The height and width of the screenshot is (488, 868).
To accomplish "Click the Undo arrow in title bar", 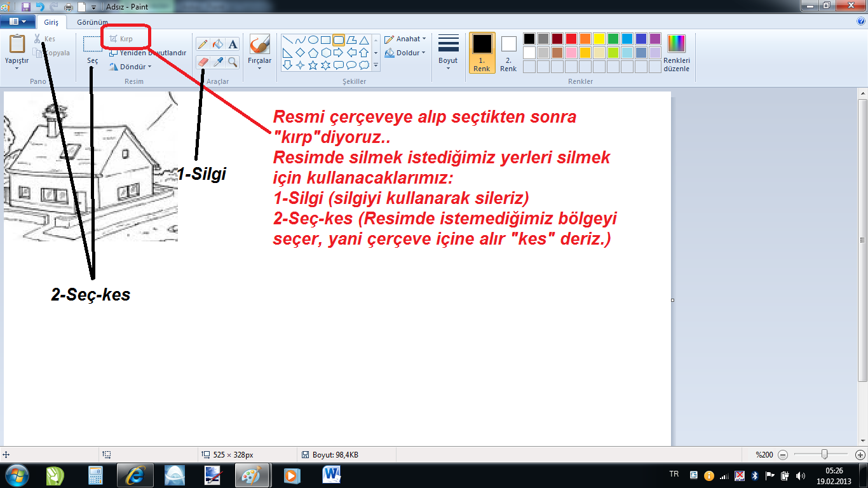I will click(40, 7).
